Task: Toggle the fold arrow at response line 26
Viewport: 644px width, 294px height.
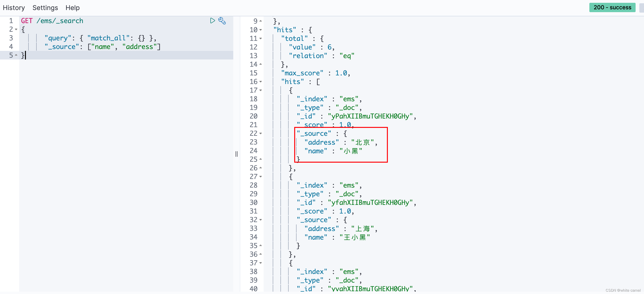Action: [261, 168]
